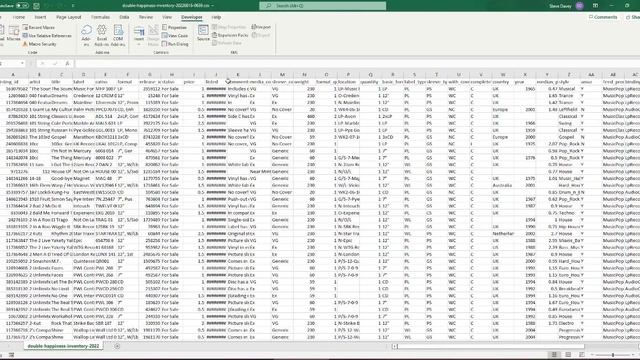Click the ribbon display options icon

[x=596, y=6]
